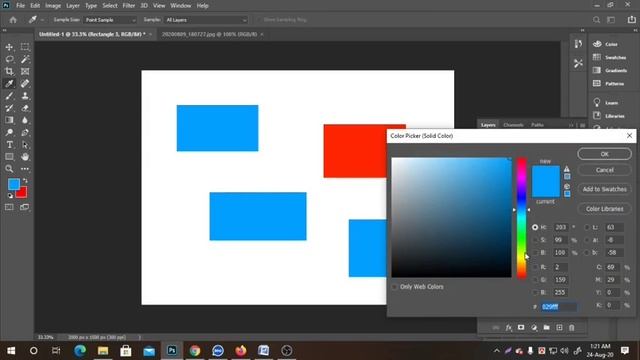Open the workspace switcher dropdown
This screenshot has width=640, height=360.
click(611, 20)
